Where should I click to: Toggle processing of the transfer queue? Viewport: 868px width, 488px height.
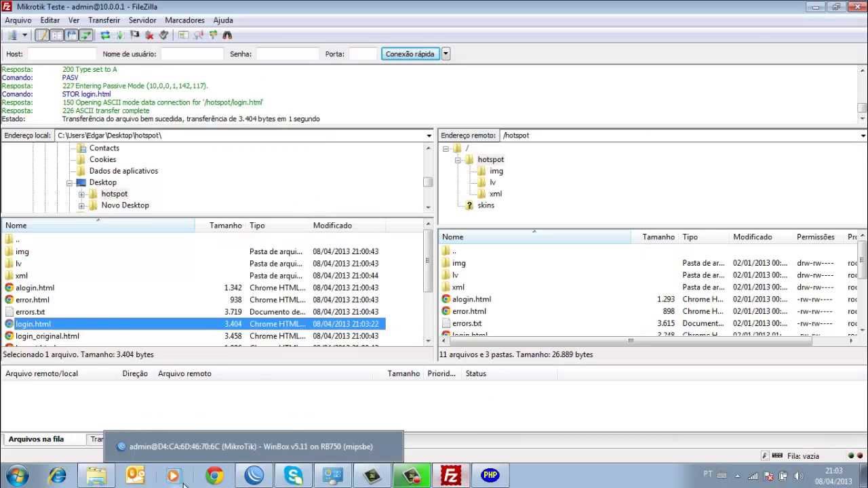119,35
